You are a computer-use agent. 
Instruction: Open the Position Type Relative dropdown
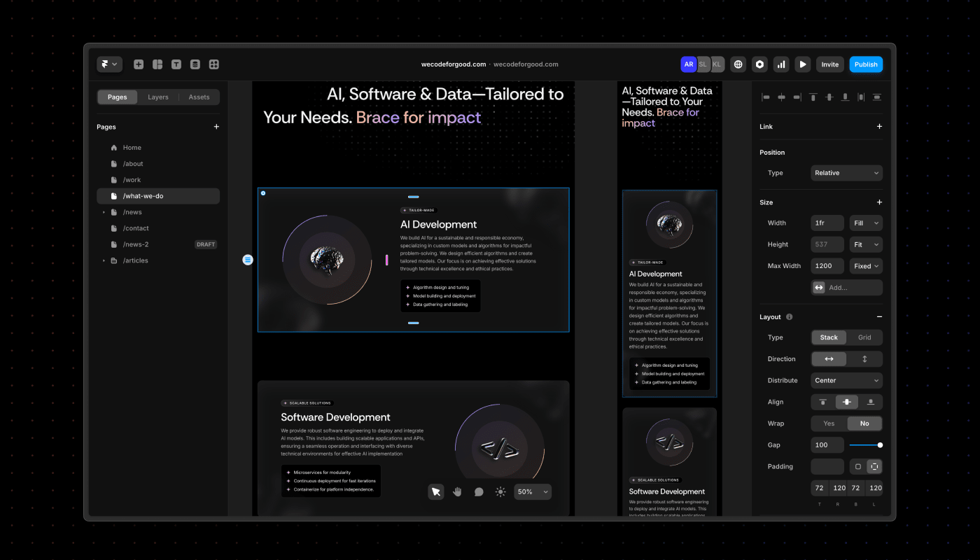click(x=846, y=173)
